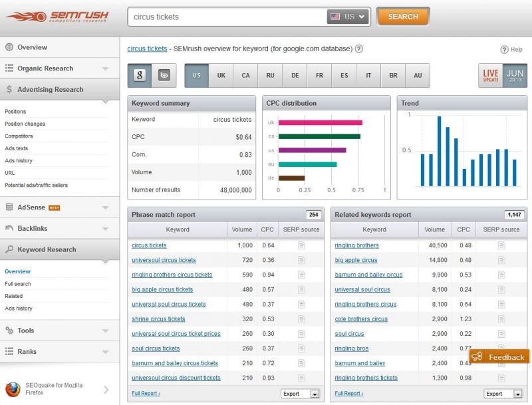532x405 pixels.
Task: Select the JUN 2013 database snapshot
Action: point(515,75)
